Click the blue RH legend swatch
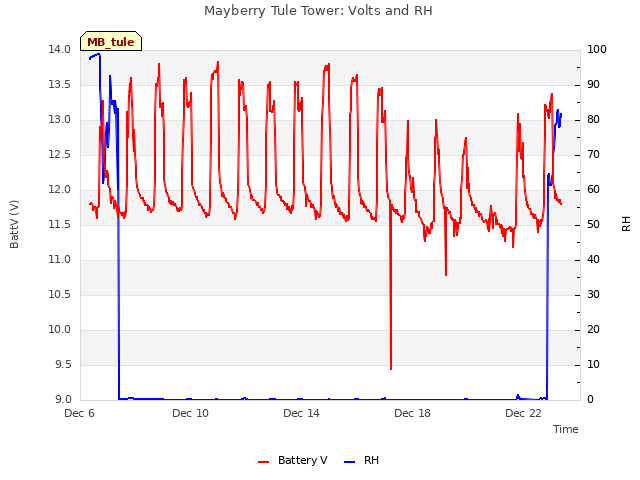The width and height of the screenshot is (640, 480). click(x=350, y=462)
